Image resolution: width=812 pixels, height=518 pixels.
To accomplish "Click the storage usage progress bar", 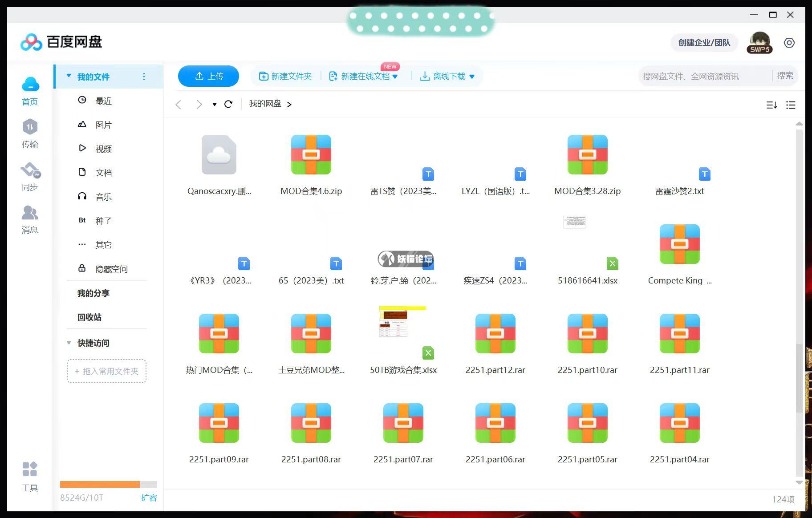I will pos(109,484).
